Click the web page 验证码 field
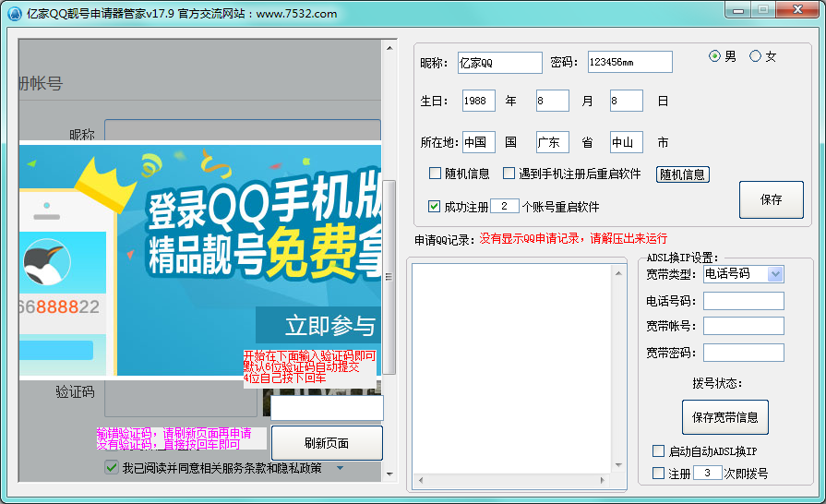 [x=182, y=398]
